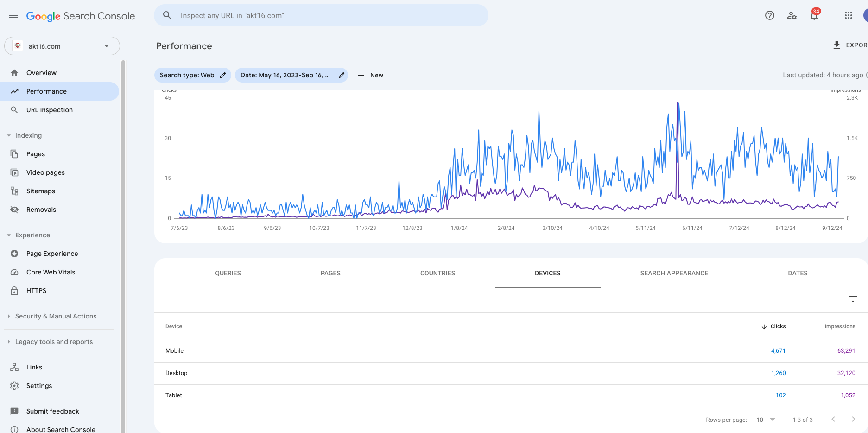Viewport: 868px width, 433px height.
Task: Click the Pages document icon
Action: [x=14, y=154]
